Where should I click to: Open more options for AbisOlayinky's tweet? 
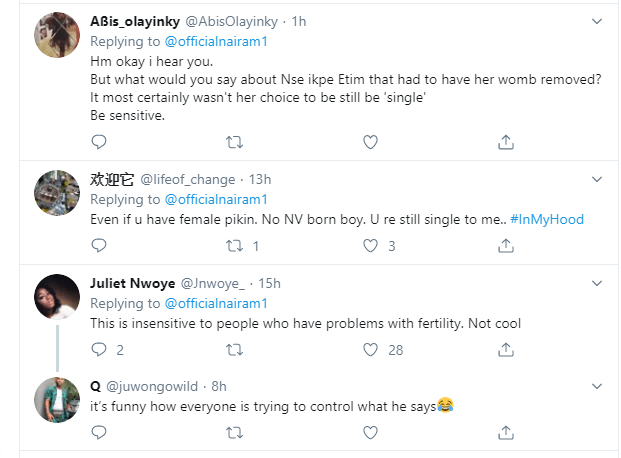pos(597,21)
